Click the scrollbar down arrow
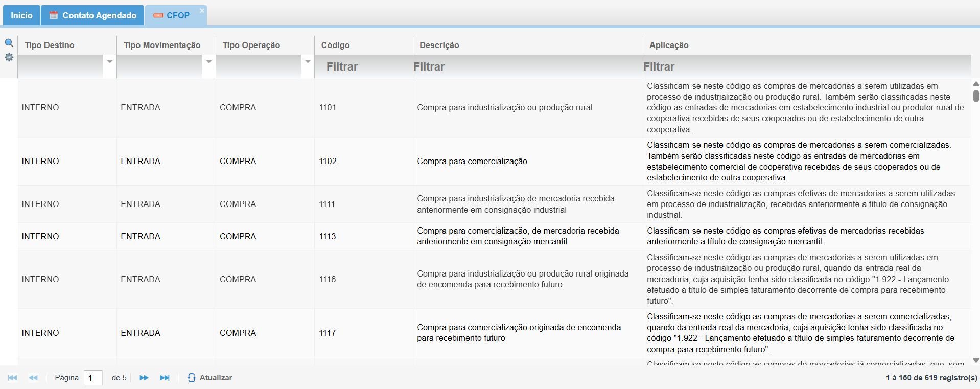The height and width of the screenshot is (389, 980). [x=975, y=360]
